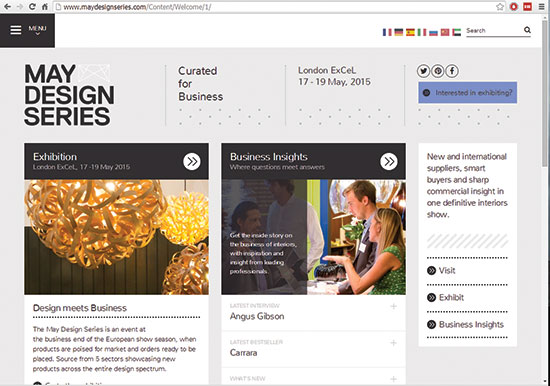Switch language with Spanish flag
The width and height of the screenshot is (550, 386).
[410, 32]
